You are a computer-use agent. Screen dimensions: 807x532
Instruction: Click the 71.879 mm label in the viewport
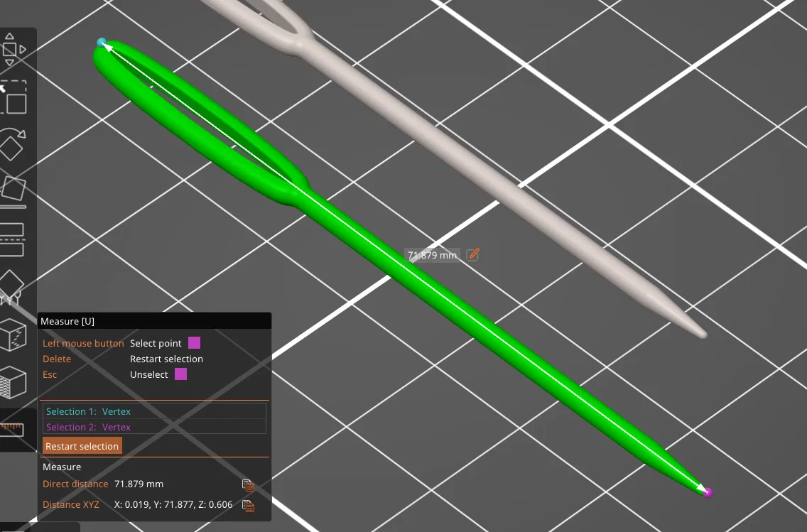[x=433, y=255]
